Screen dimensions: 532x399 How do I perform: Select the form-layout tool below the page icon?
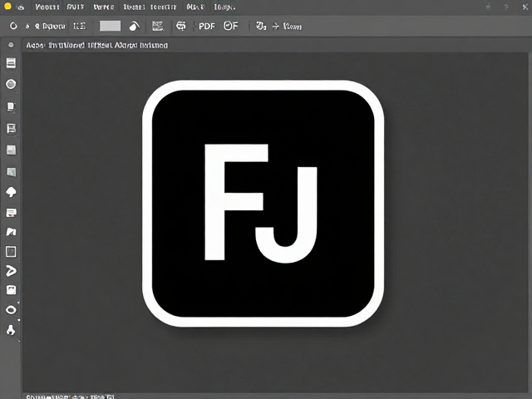click(11, 129)
